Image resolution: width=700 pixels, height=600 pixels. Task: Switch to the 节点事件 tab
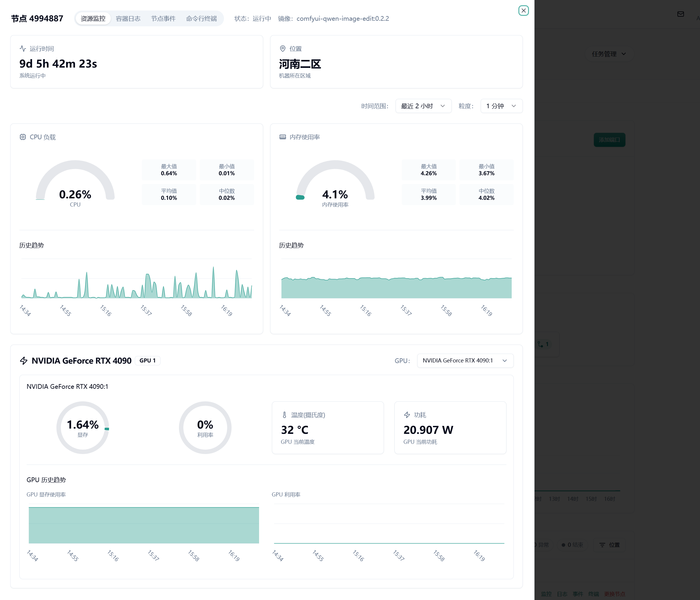163,19
